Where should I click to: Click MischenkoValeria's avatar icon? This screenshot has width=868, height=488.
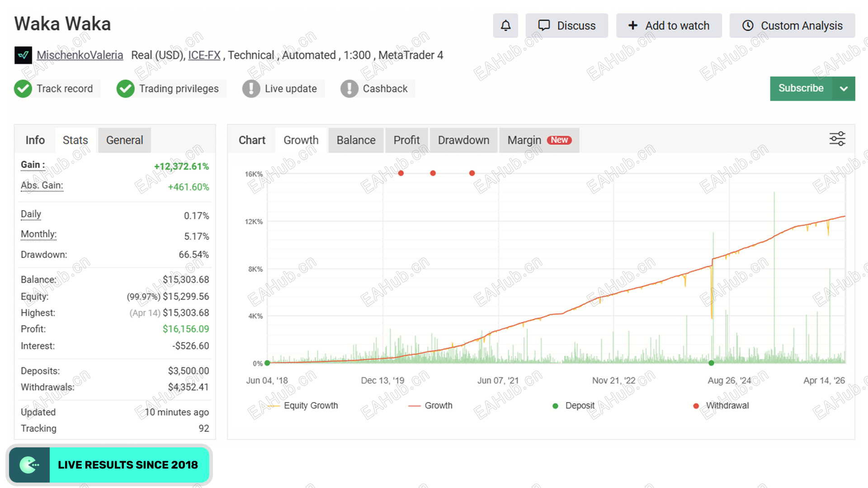[23, 55]
